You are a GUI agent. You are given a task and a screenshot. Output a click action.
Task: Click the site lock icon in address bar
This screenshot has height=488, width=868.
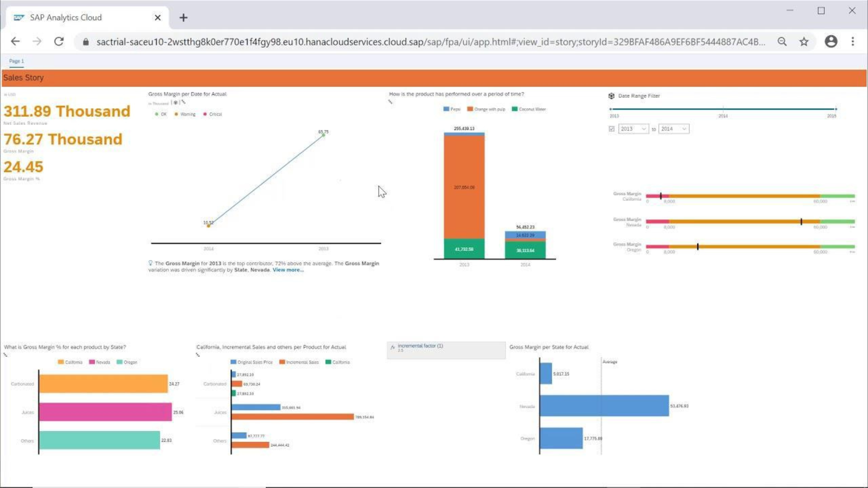click(x=86, y=42)
